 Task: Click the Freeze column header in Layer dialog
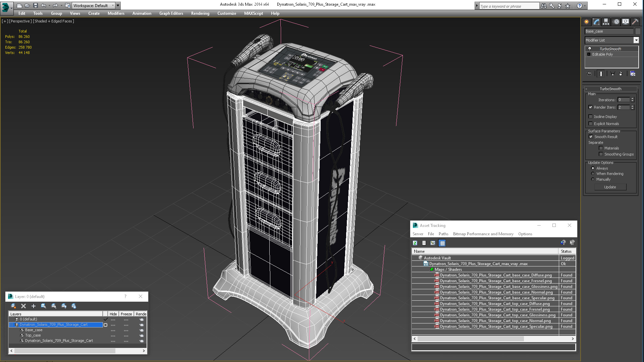126,314
